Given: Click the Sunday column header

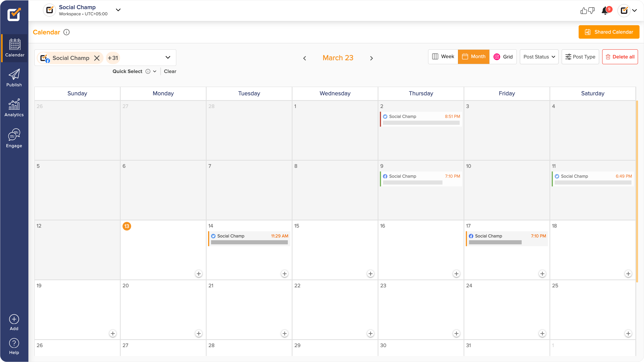Looking at the screenshot, I should pyautogui.click(x=77, y=94).
